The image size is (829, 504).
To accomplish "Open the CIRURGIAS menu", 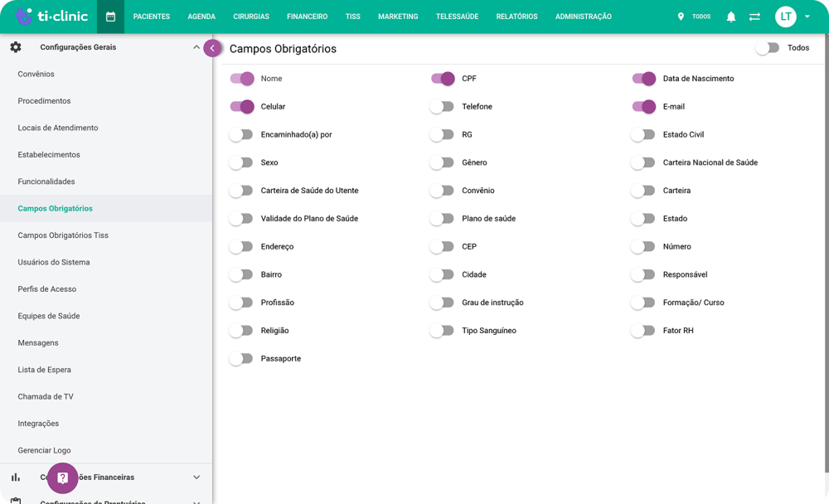I will point(251,17).
